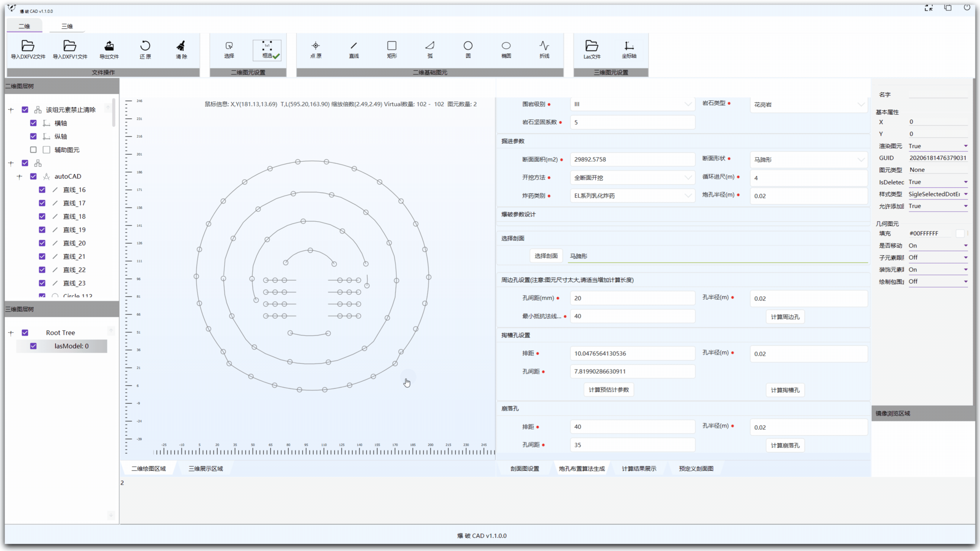Click the 坐标轴 coordinate axis icon
Screen dimensions: 980x551
coord(629,46)
